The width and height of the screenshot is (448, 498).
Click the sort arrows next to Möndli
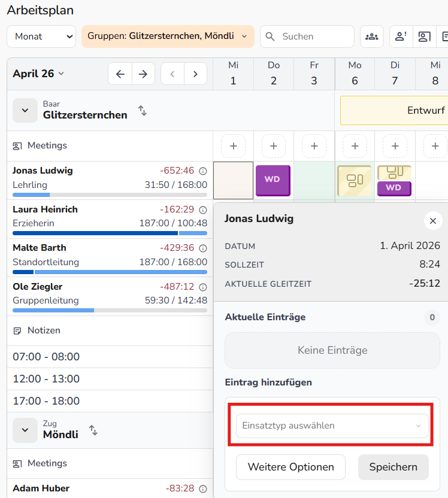pos(93,430)
